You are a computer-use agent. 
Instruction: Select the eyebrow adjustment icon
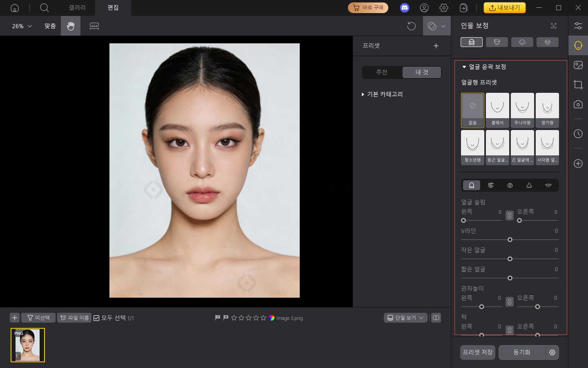pyautogui.click(x=490, y=185)
